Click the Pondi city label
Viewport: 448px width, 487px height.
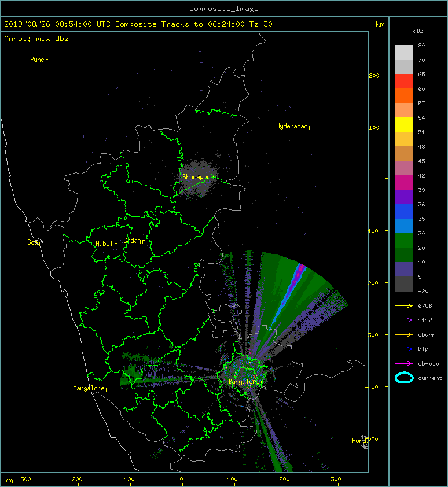[x=361, y=440]
